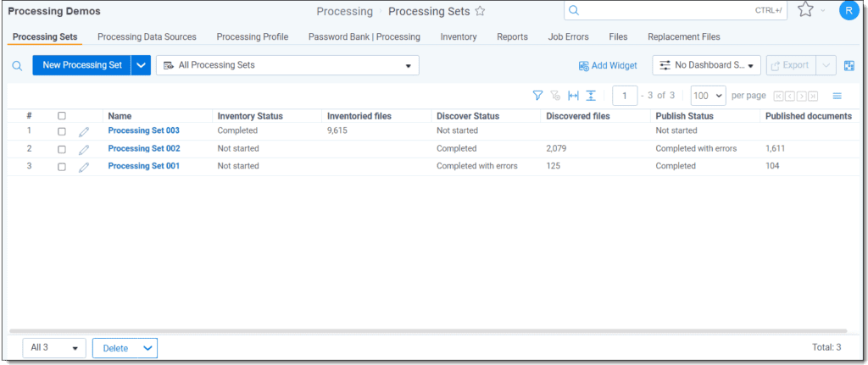Open the No Dashboard Selected dropdown
868x365 pixels.
706,65
